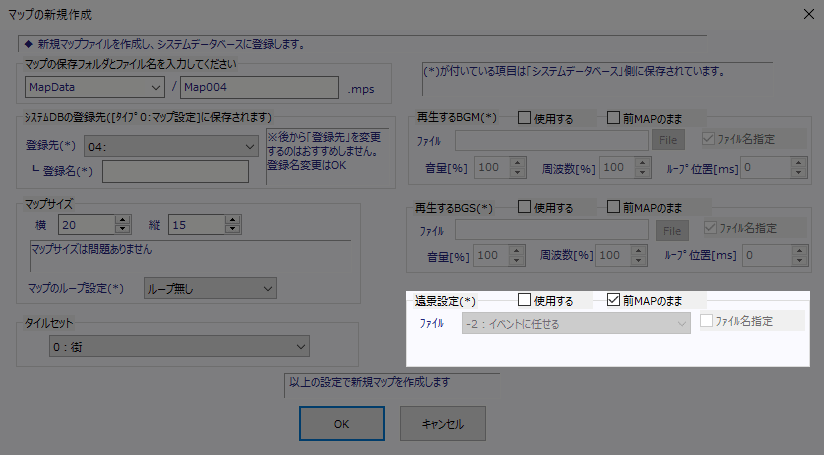Check 前MAPのまま for 再生するBGM
Screen dimensions: 824x455
coord(613,118)
